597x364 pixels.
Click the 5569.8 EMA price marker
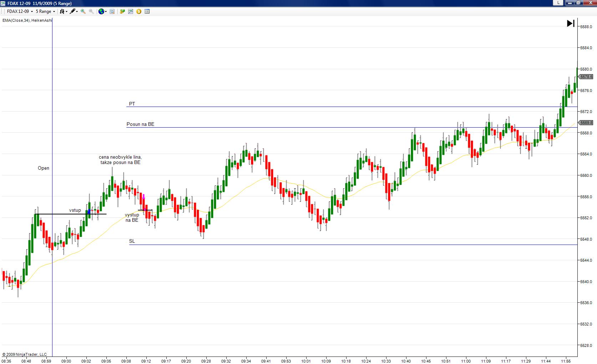click(586, 123)
